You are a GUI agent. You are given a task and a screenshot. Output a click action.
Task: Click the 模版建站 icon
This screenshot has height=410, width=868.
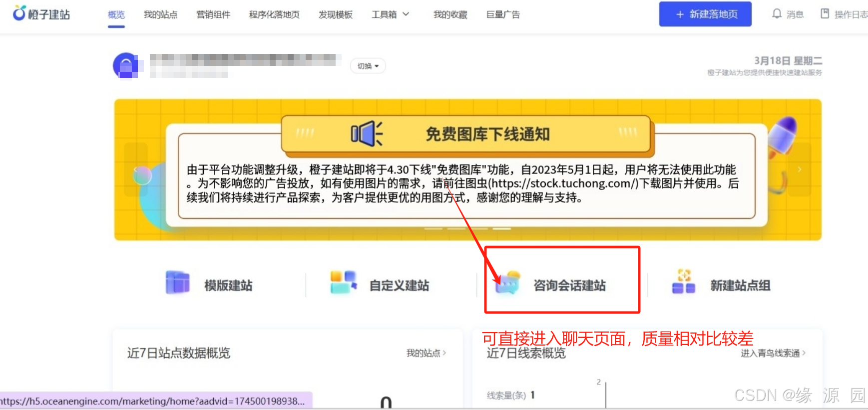pos(178,282)
